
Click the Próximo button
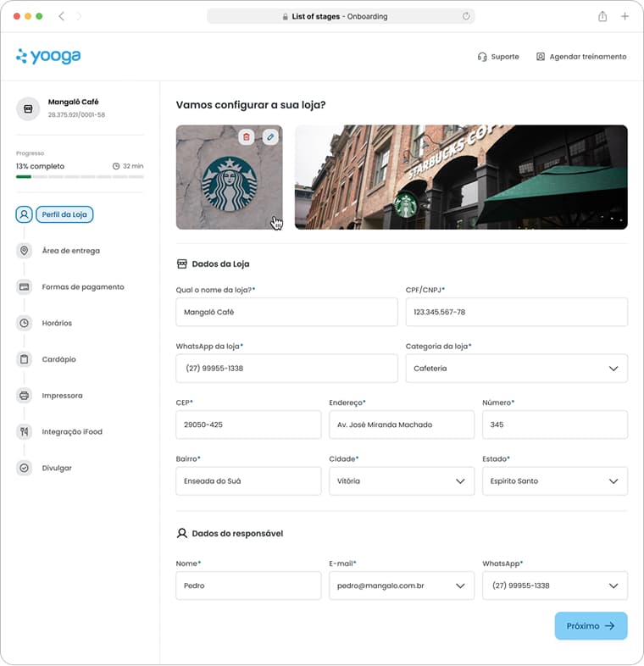[x=591, y=626]
